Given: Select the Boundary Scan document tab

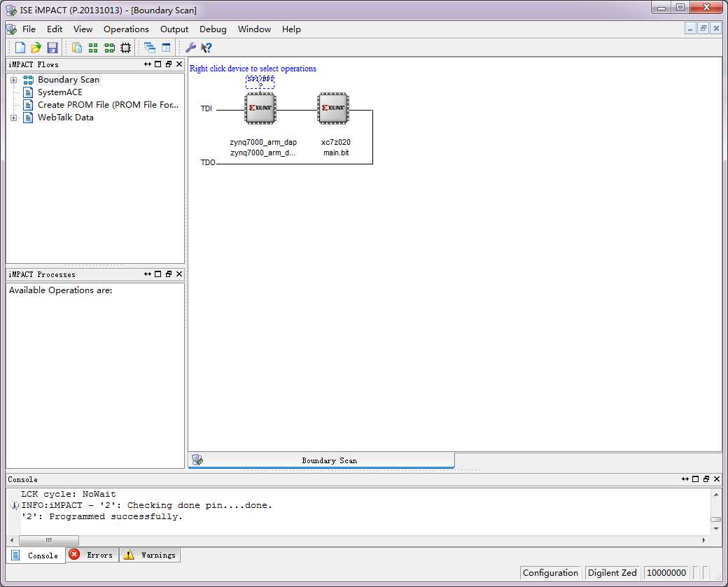Looking at the screenshot, I should 321,460.
